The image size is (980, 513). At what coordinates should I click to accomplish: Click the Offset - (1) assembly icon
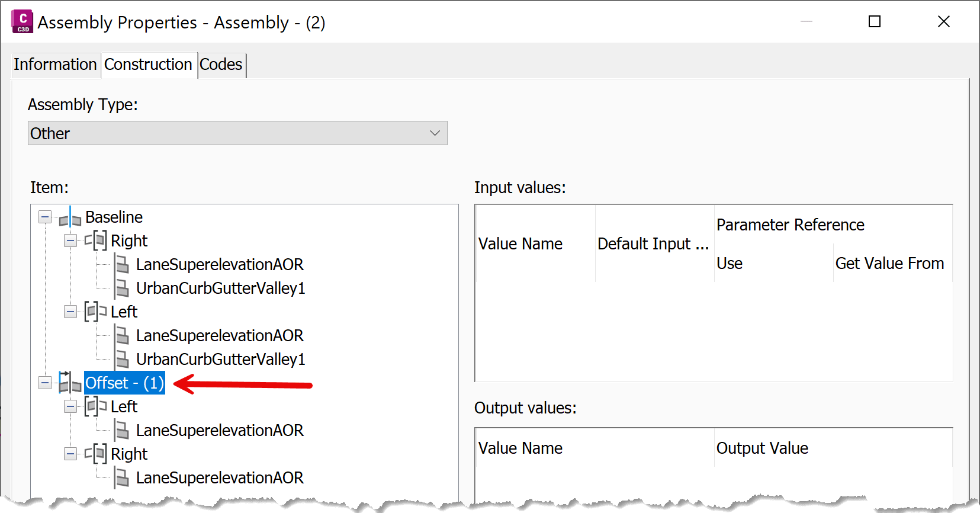[x=70, y=383]
